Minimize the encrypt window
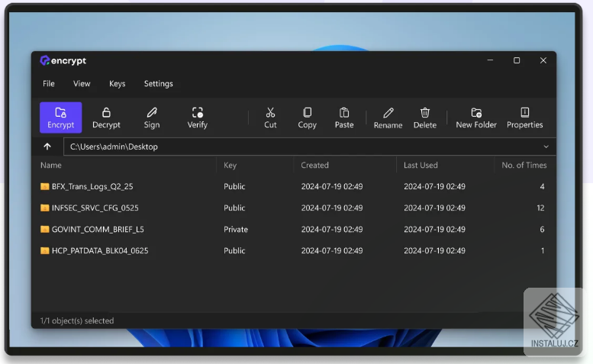Screen dimensions: 593x364 click(490, 60)
